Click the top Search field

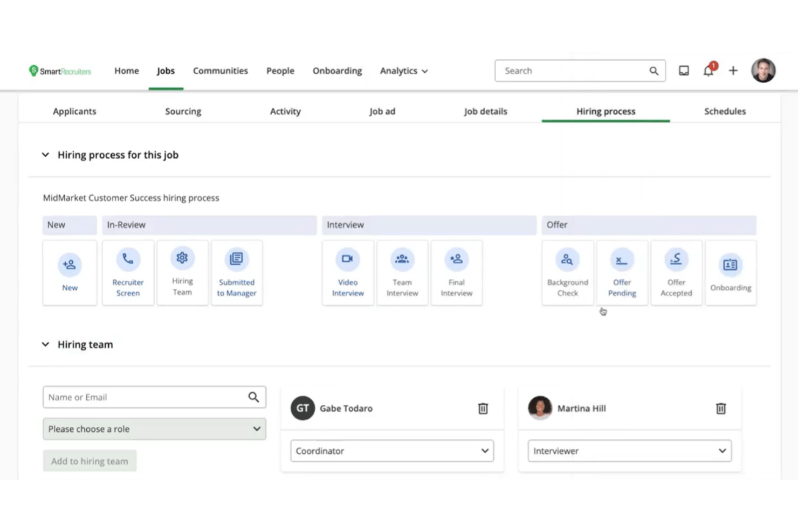click(x=580, y=71)
